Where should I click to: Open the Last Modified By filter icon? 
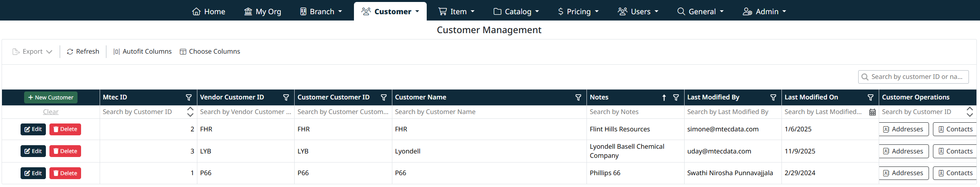(x=773, y=97)
